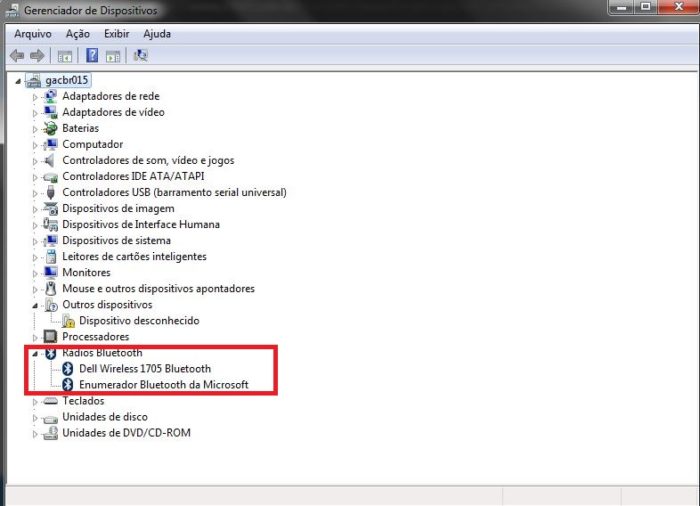The height and width of the screenshot is (506, 700).
Task: Expand the Baterias node arrow
Action: click(35, 129)
